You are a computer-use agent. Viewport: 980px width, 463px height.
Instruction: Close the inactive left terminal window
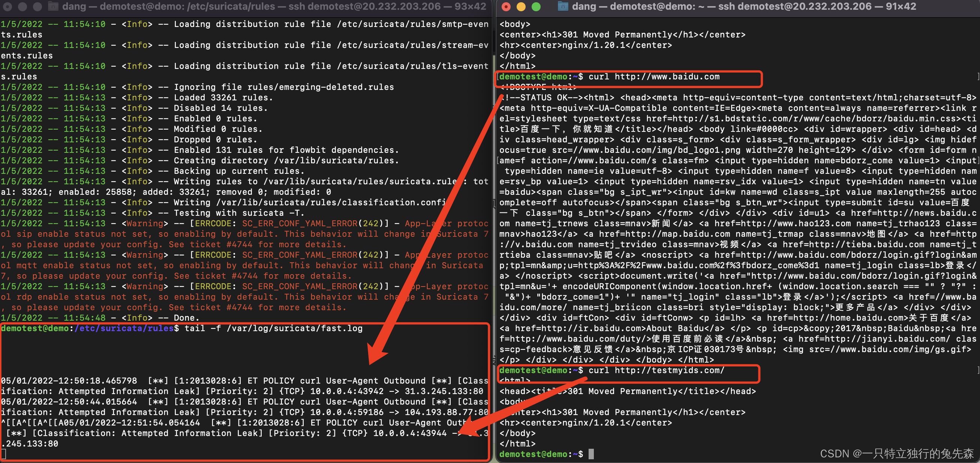(x=7, y=6)
